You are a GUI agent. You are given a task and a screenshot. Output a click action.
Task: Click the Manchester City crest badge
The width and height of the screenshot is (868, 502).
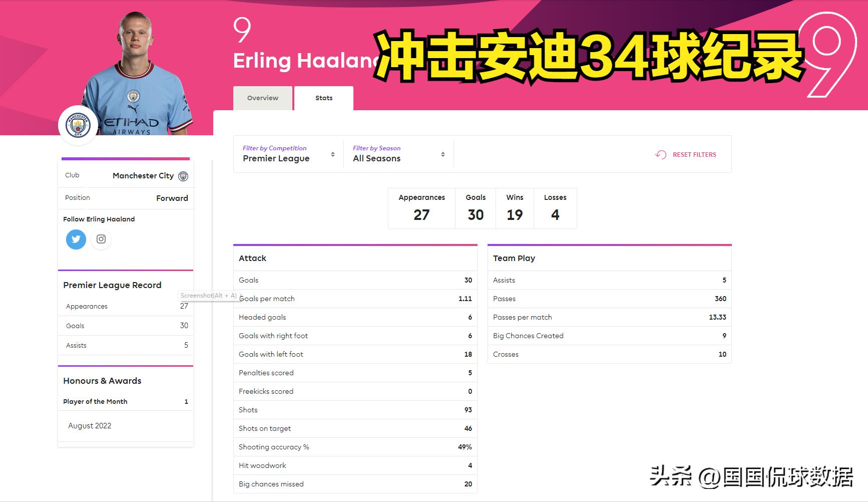click(x=78, y=125)
